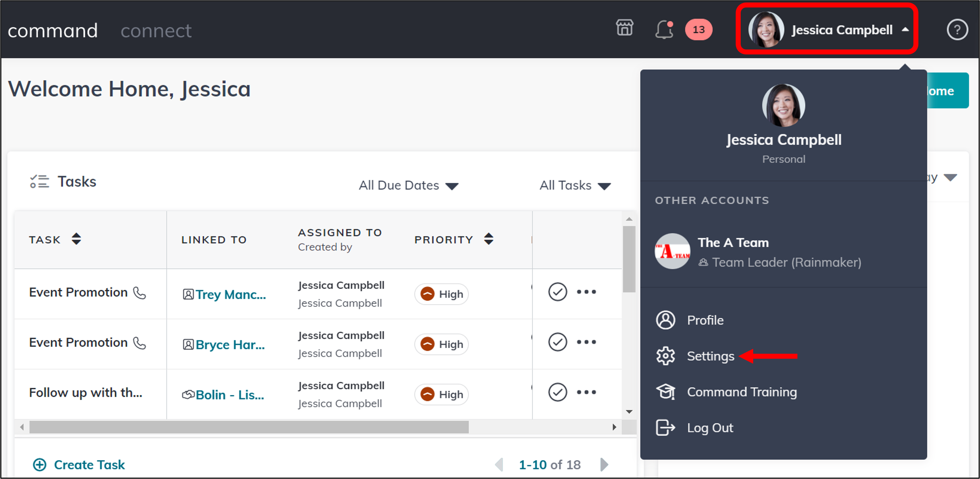Open the help question mark icon
Screen dimensions: 980x479
pyautogui.click(x=957, y=30)
